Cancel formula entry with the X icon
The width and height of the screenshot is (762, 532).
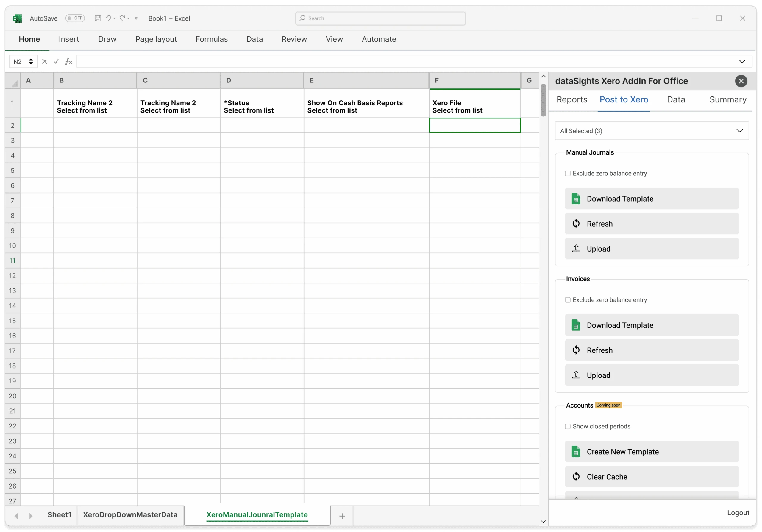coord(44,61)
